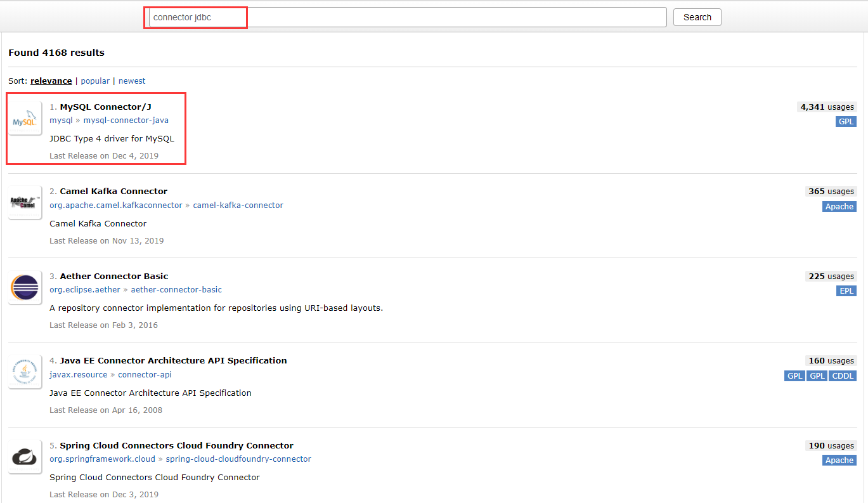Click the CDDL license badge
This screenshot has width=868, height=503.
tap(843, 376)
